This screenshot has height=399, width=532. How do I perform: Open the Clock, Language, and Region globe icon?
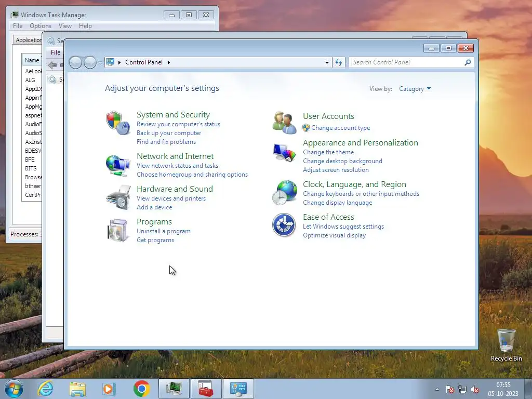pos(284,193)
